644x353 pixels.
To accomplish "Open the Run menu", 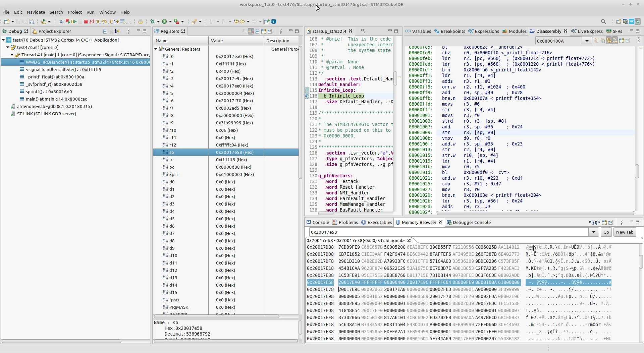I will 90,12.
